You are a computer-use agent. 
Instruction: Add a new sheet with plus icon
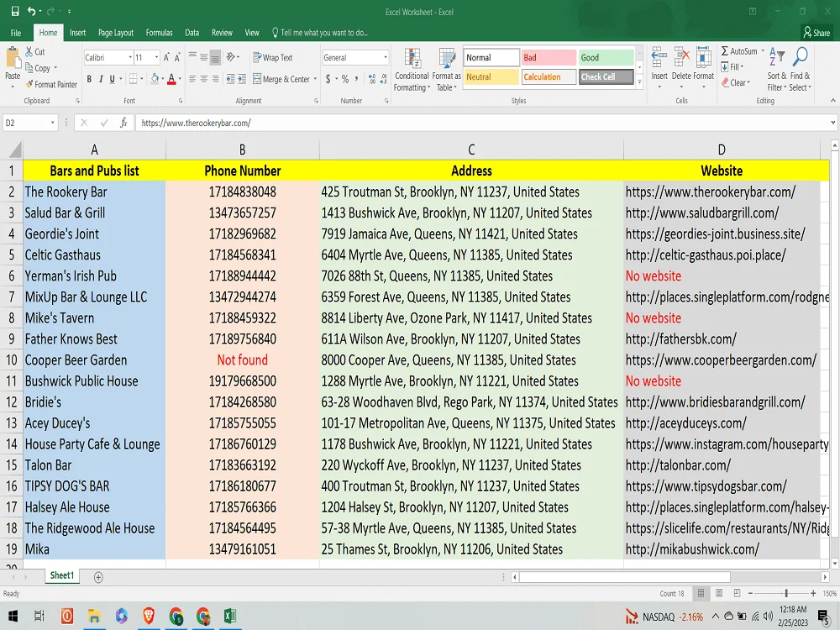(x=98, y=577)
